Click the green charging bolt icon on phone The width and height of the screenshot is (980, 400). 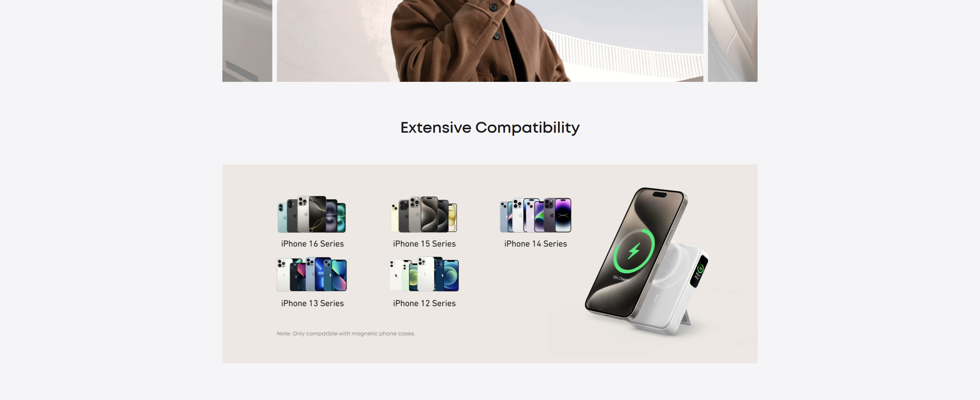[x=634, y=251]
